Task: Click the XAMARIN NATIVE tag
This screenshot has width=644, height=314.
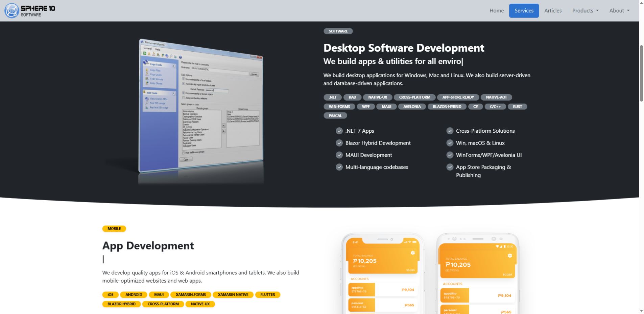Action: (x=233, y=295)
